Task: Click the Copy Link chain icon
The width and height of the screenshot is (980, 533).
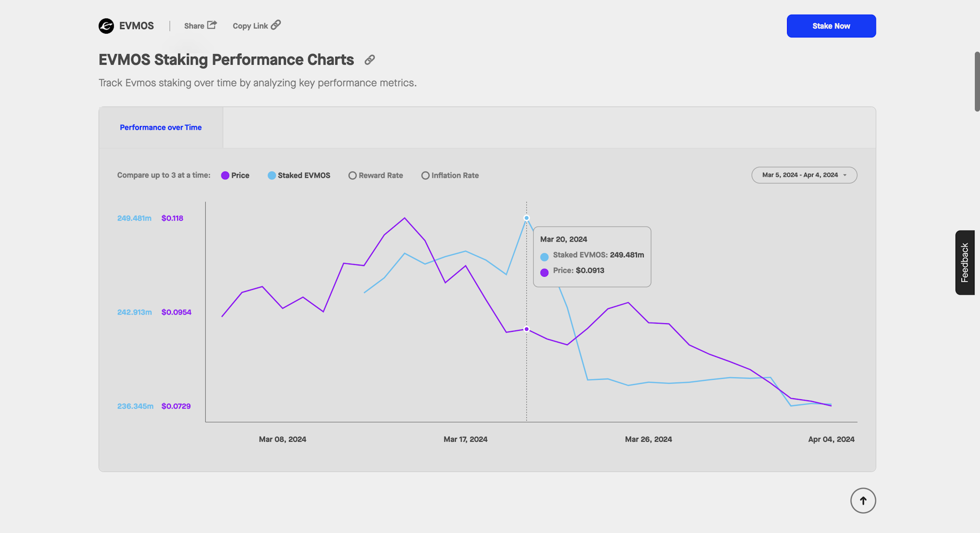Action: point(276,25)
